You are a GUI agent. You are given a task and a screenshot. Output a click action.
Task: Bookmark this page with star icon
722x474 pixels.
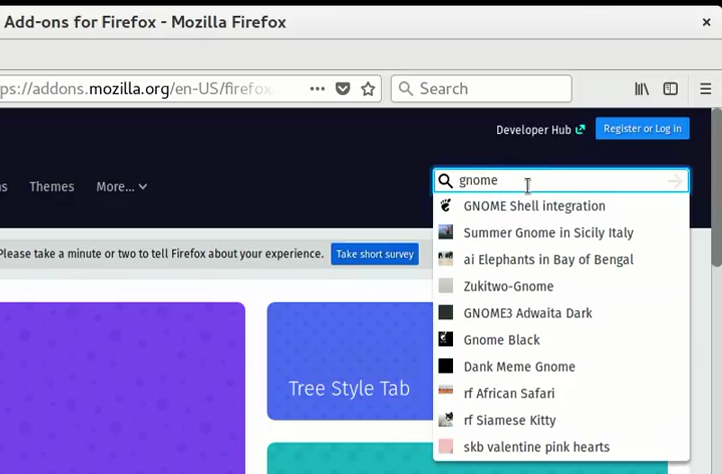point(368,89)
